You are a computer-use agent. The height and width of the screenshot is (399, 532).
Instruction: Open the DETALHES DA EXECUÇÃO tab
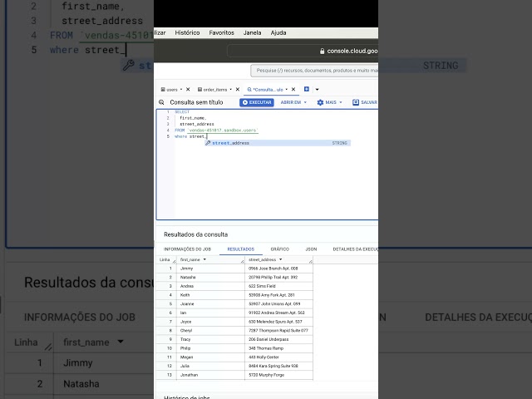355,249
